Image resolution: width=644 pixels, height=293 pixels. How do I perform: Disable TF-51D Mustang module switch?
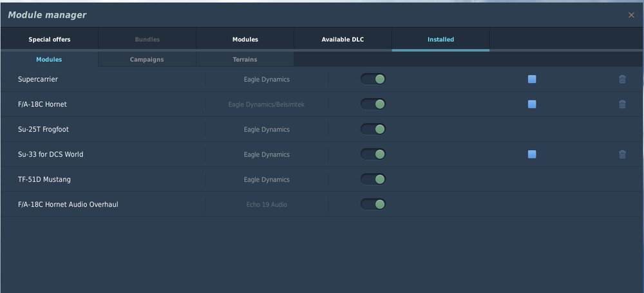point(373,180)
